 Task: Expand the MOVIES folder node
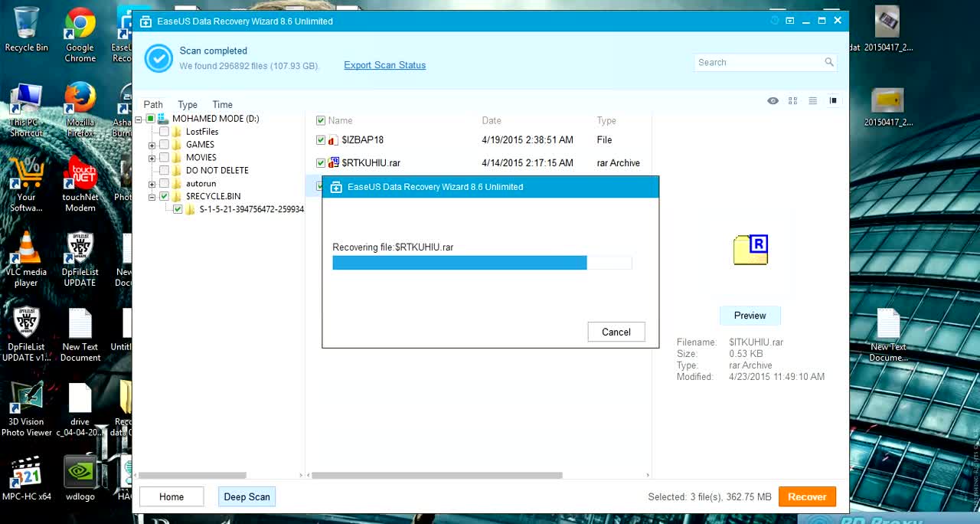[x=152, y=158]
